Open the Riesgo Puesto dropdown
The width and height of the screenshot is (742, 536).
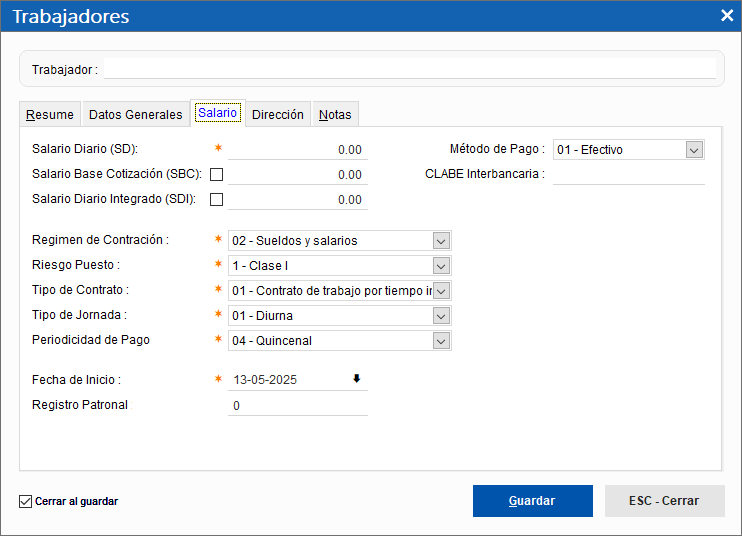tap(441, 266)
